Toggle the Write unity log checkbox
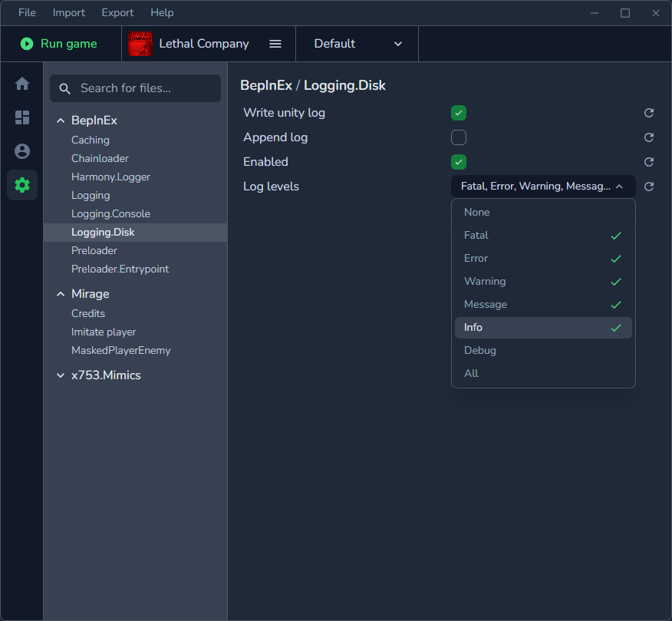672x621 pixels. 459,113
